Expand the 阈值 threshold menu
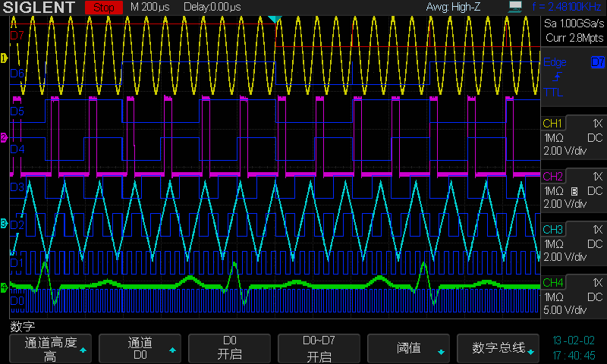 pos(409,349)
